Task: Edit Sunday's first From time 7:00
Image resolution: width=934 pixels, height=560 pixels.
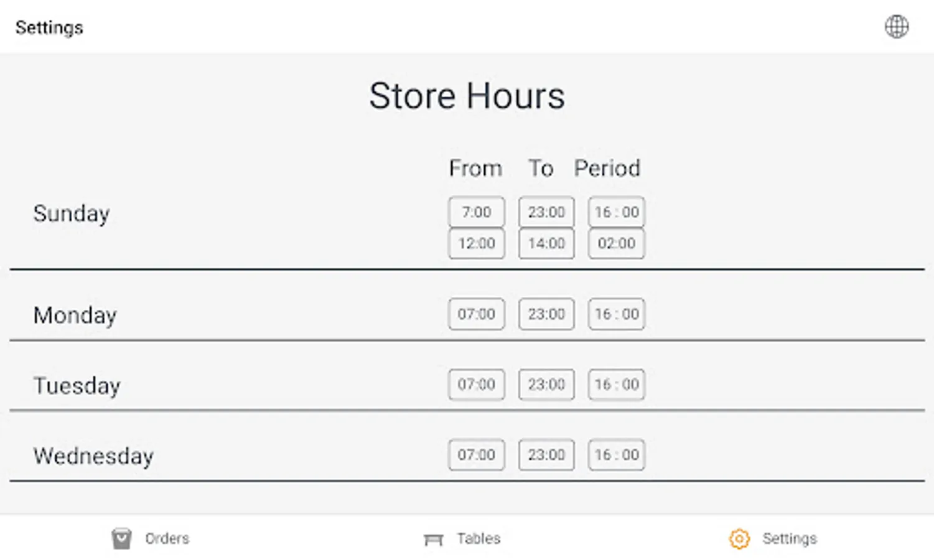Action: [x=476, y=212]
